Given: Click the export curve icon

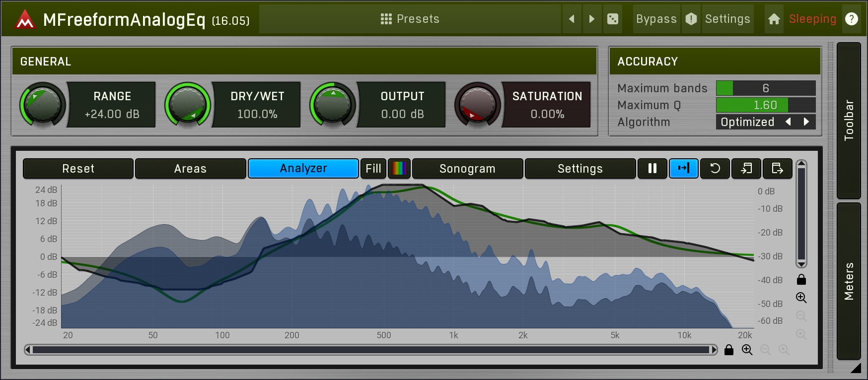Looking at the screenshot, I should click(x=778, y=169).
